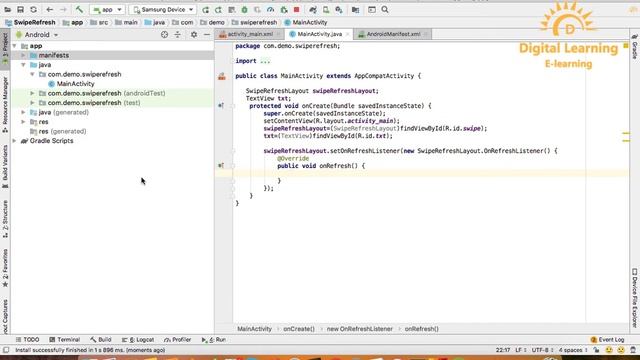Build project with the hammer icon

(79, 9)
